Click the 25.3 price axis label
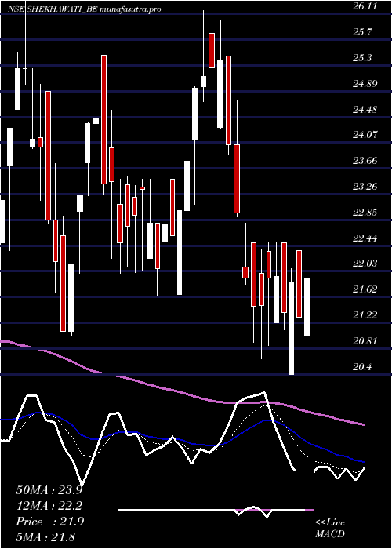The width and height of the screenshot is (392, 549). [362, 58]
